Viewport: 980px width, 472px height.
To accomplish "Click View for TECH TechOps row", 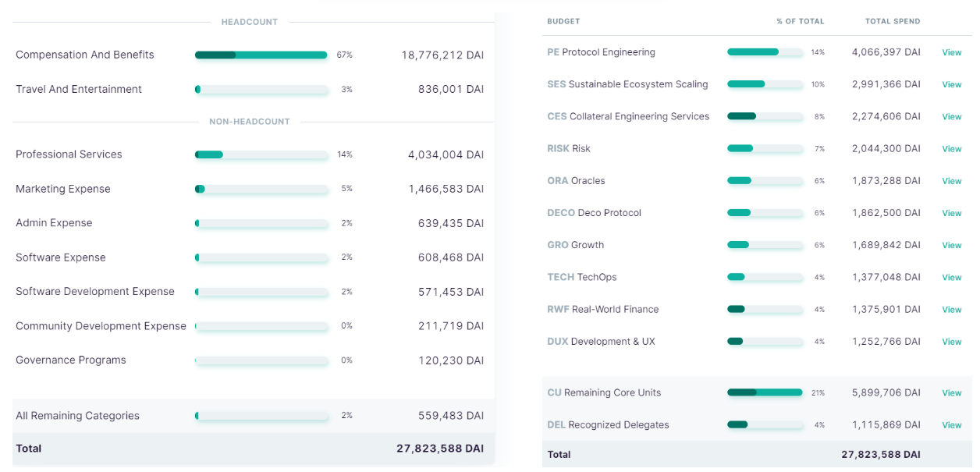I will coord(951,277).
